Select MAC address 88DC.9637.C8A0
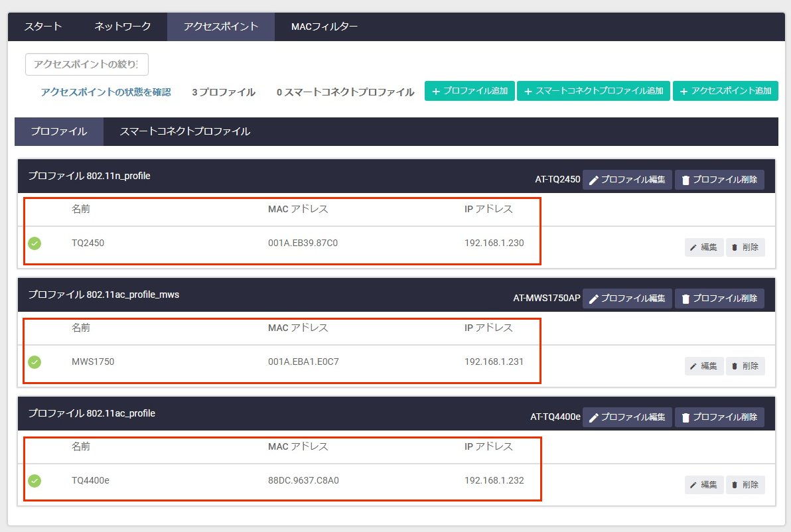 tap(303, 480)
